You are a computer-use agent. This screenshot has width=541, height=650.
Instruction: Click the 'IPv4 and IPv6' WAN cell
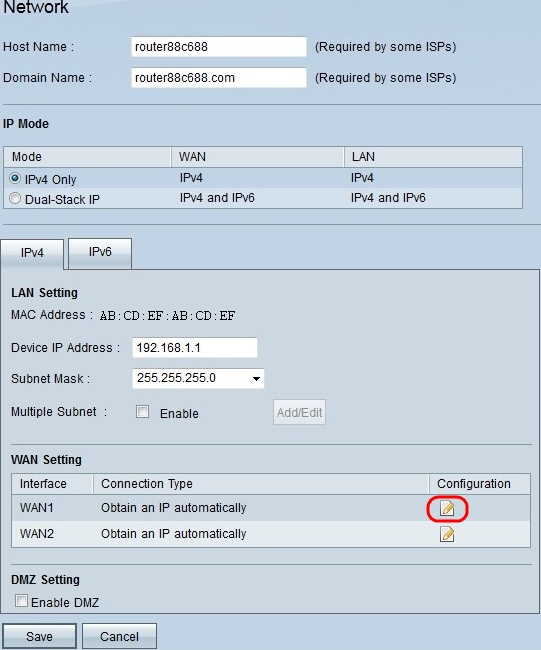point(217,198)
